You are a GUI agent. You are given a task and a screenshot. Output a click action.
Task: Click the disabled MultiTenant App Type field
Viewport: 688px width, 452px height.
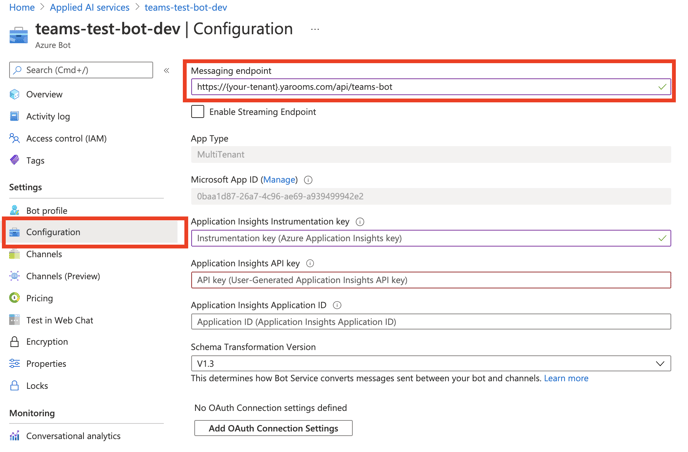pos(431,154)
